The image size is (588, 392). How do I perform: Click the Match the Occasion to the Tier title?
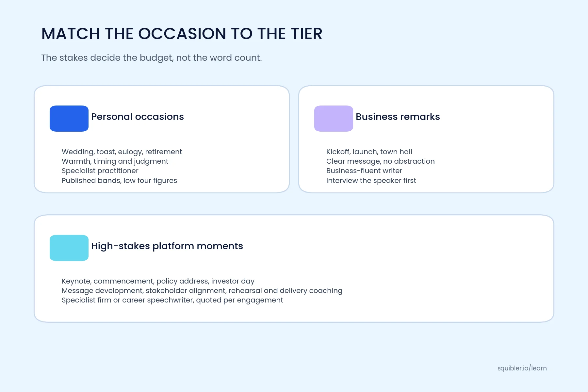coord(182,34)
